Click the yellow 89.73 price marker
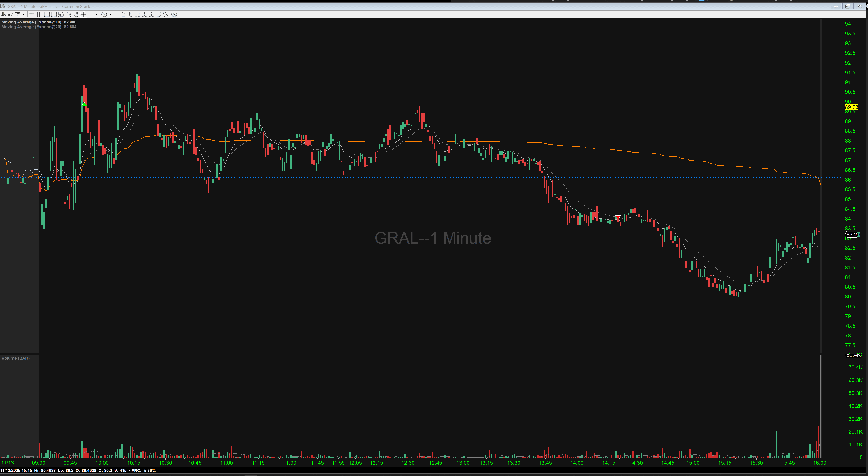Image resolution: width=868 pixels, height=476 pixels. coord(851,107)
